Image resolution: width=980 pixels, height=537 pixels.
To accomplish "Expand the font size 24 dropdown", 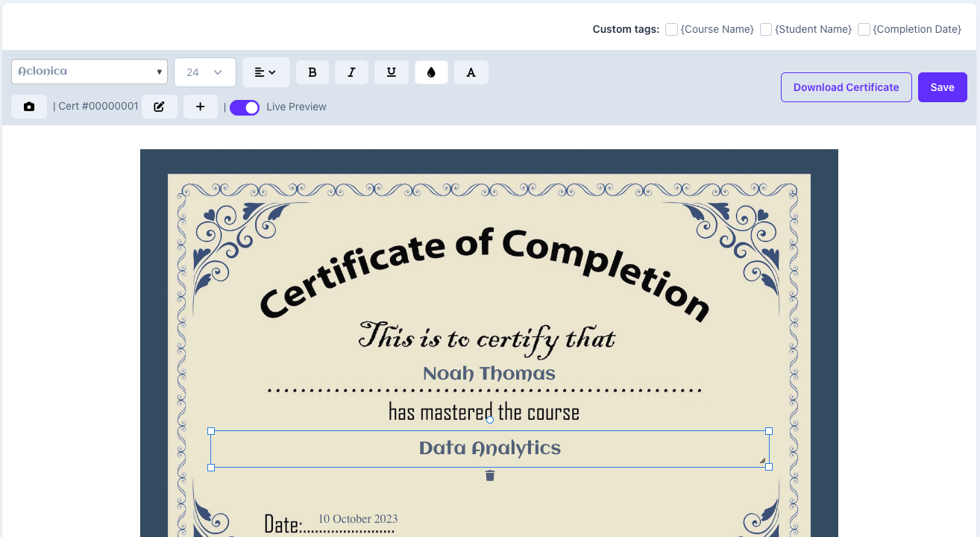I will click(x=204, y=72).
